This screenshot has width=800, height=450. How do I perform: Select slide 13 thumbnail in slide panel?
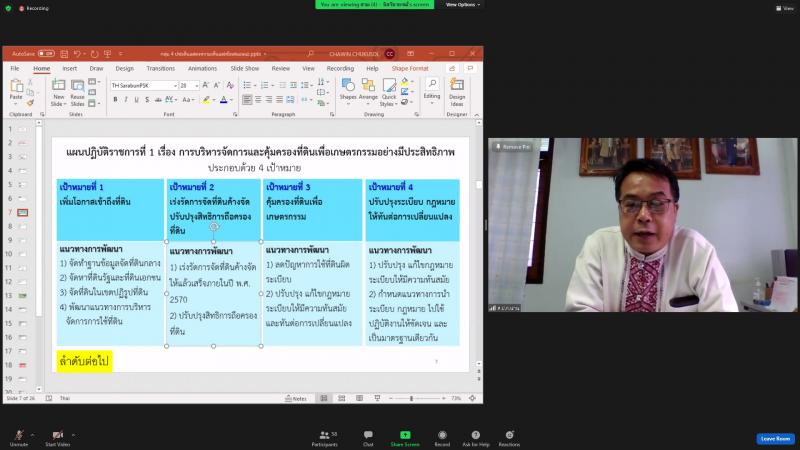(23, 295)
